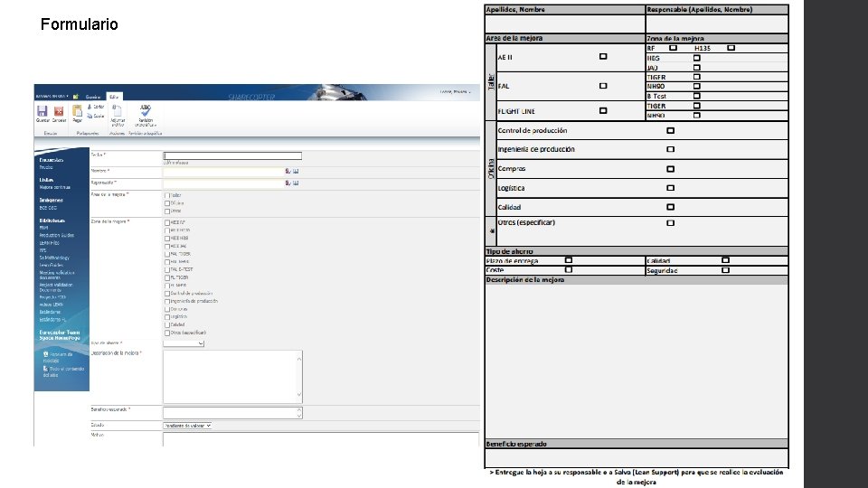Screen dimensions: 868x488
Task: Tick the Calidad checkbox in web form
Action: click(x=167, y=325)
